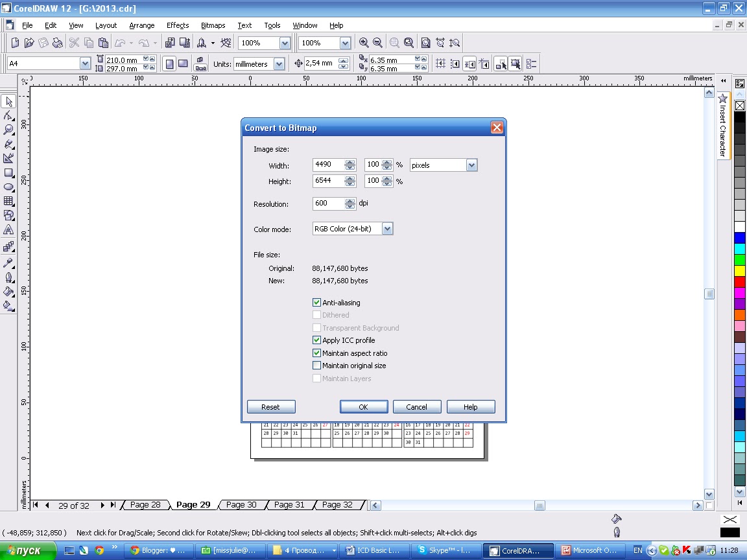Image resolution: width=747 pixels, height=560 pixels.
Task: Select the Ellipse tool in toolbox
Action: point(8,187)
